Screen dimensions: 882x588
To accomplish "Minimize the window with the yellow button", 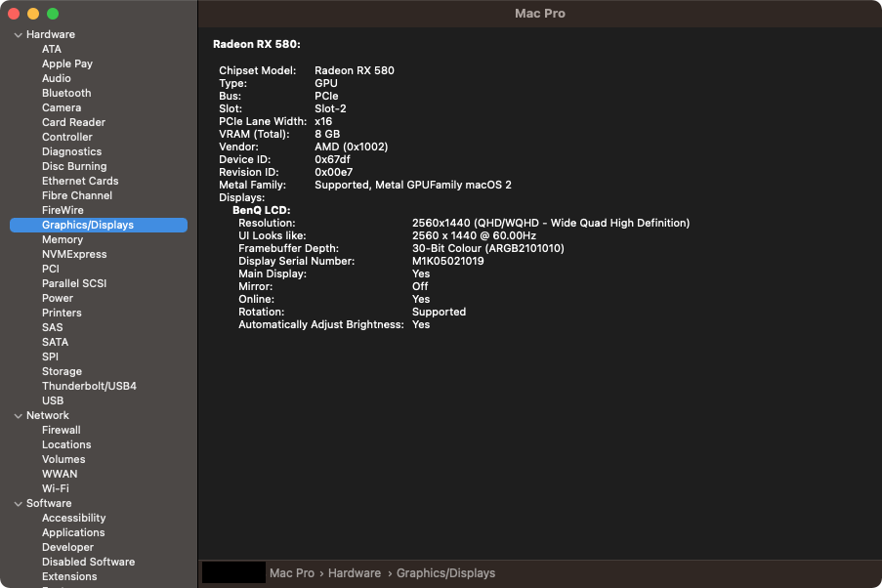I will [x=33, y=14].
